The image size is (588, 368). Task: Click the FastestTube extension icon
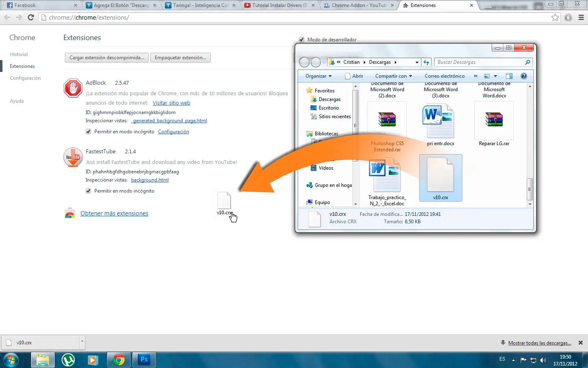click(73, 157)
